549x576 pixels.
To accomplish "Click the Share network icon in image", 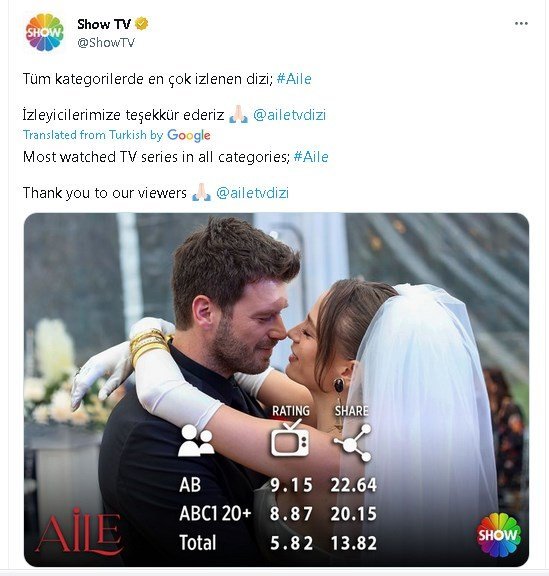I will coord(353,443).
